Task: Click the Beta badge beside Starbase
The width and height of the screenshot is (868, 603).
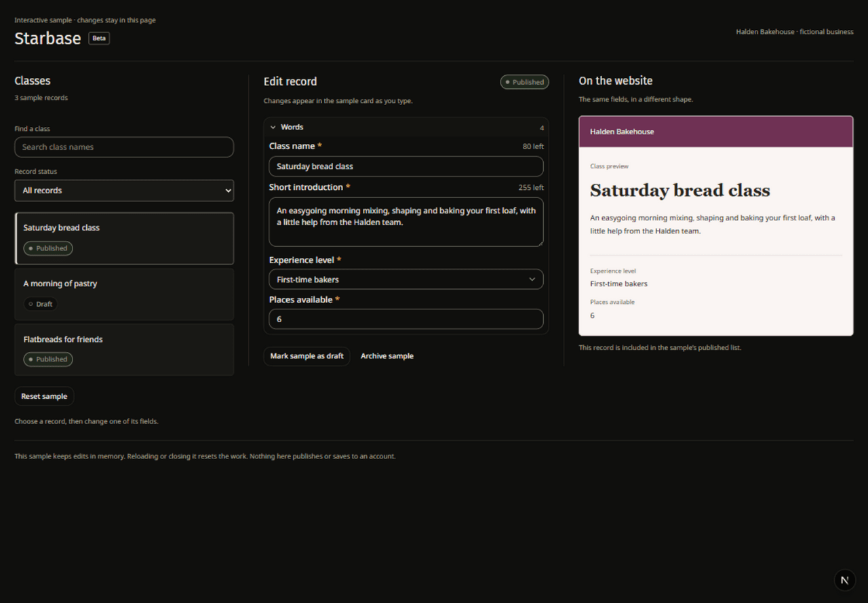Action: pos(99,38)
